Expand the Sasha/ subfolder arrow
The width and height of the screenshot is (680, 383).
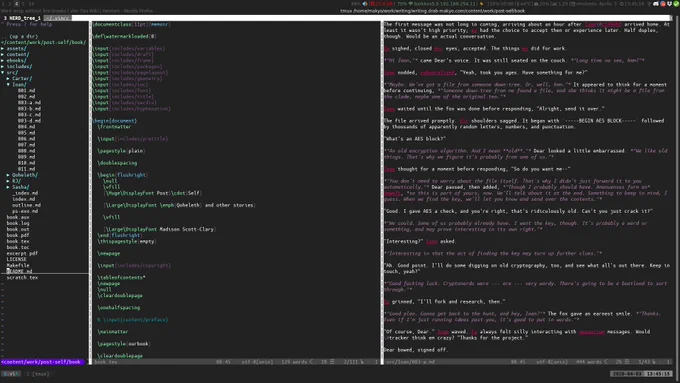point(8,187)
